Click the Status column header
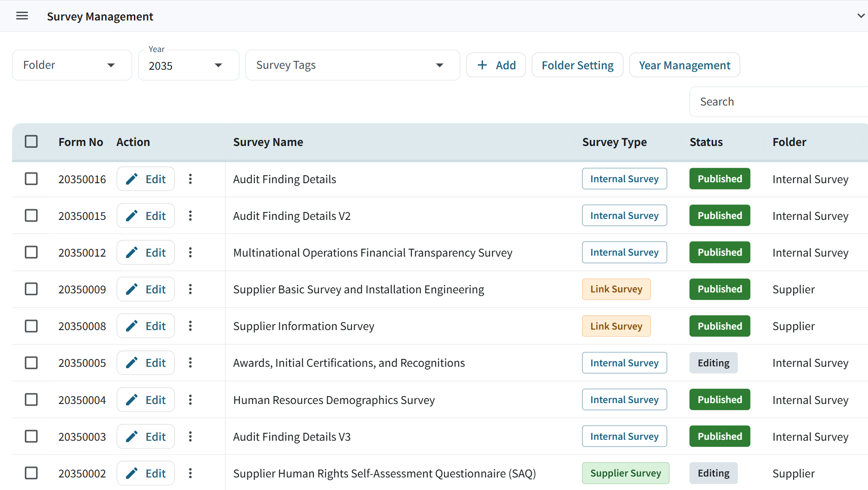Viewport: 868px width, 490px height. click(706, 142)
